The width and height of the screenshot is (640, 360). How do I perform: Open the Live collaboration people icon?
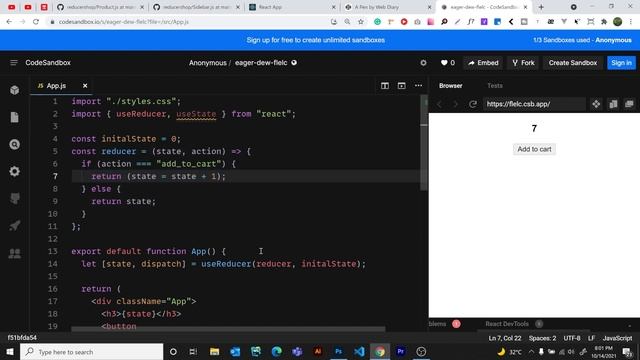(15, 253)
